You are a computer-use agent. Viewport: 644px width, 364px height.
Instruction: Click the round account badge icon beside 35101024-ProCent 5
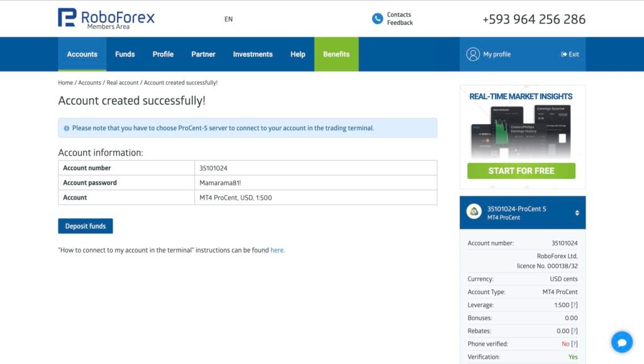(474, 212)
